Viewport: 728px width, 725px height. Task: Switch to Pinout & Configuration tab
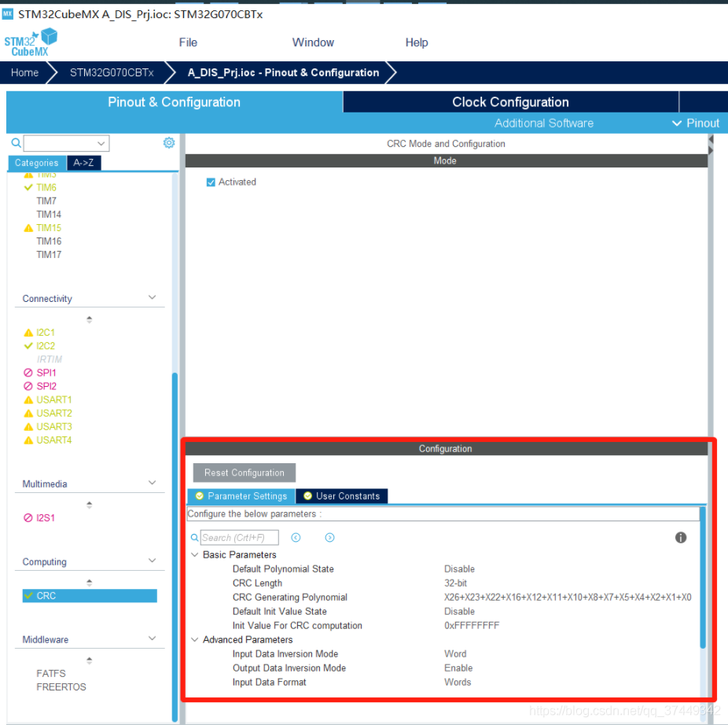[x=174, y=101]
